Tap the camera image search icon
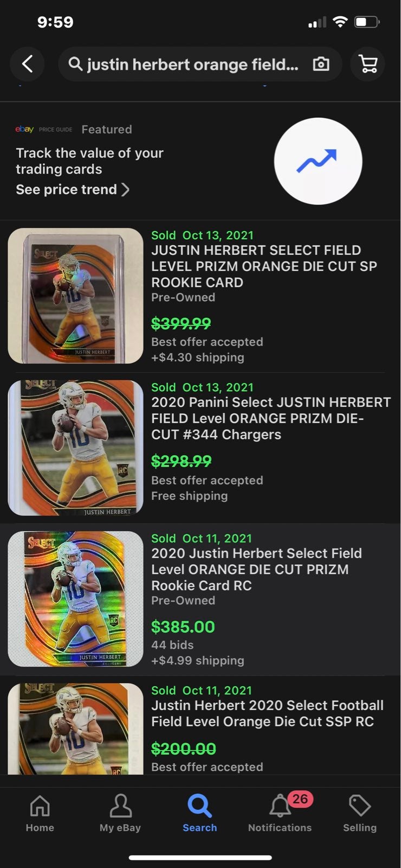 (321, 64)
